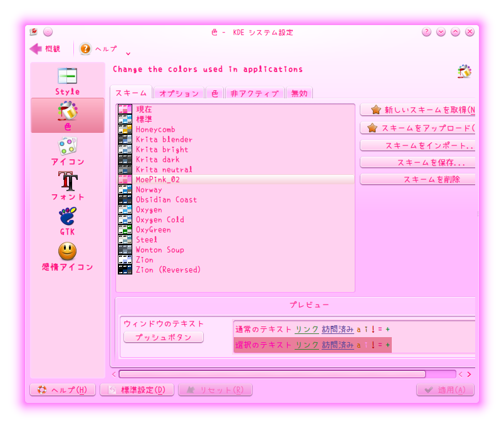Screen dimensions: 504x428
Task: Click the 標準設定(D) defaults button
Action: (x=137, y=390)
